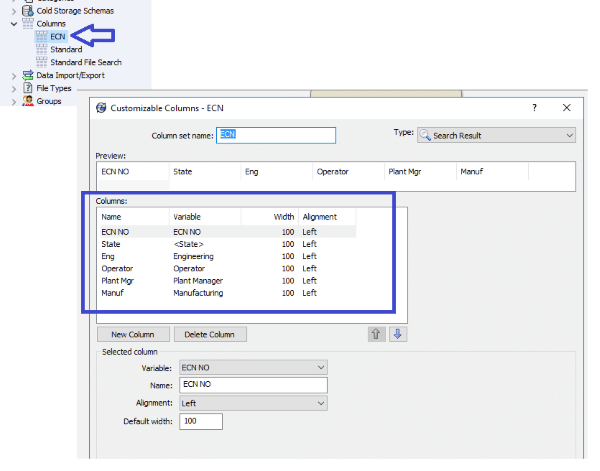The image size is (600, 471).
Task: Select Standard in the Columns tree
Action: point(66,49)
